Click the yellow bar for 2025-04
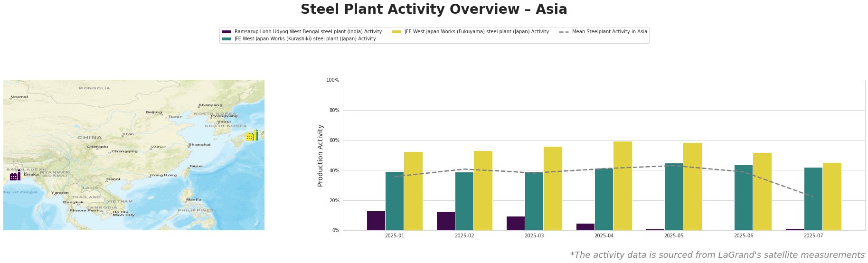Screen dimensions: 868x263 pyautogui.click(x=623, y=186)
